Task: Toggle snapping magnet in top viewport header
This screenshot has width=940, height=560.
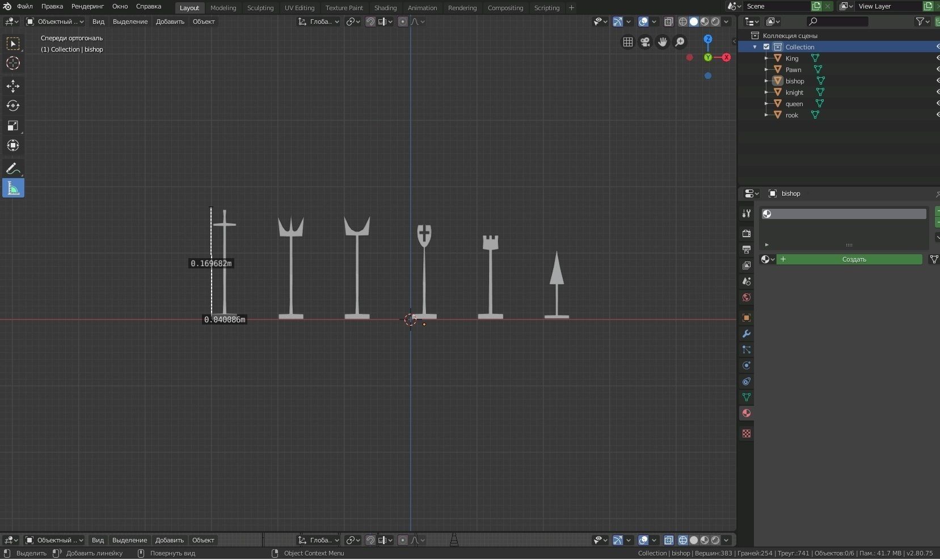Action: (370, 22)
